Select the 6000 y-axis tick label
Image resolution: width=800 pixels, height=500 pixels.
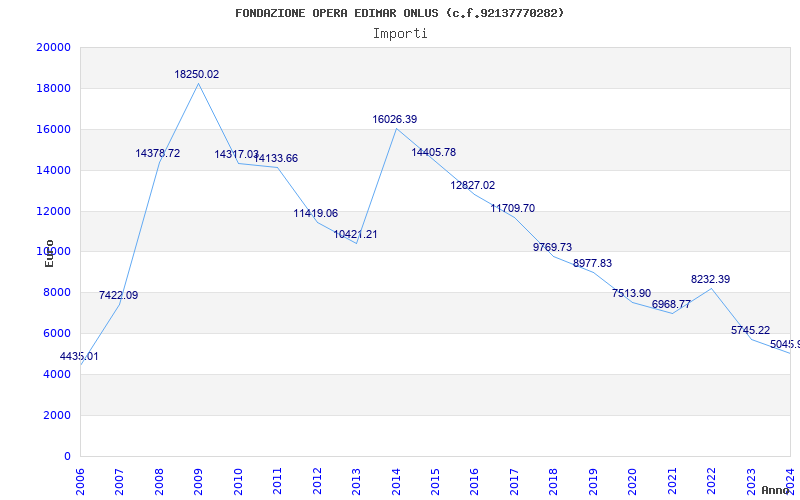[57, 333]
